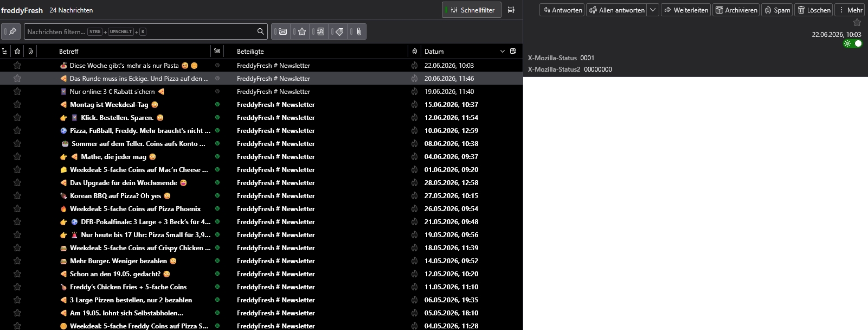The image size is (868, 330).
Task: Sort by the spam flame column header
Action: click(x=415, y=51)
